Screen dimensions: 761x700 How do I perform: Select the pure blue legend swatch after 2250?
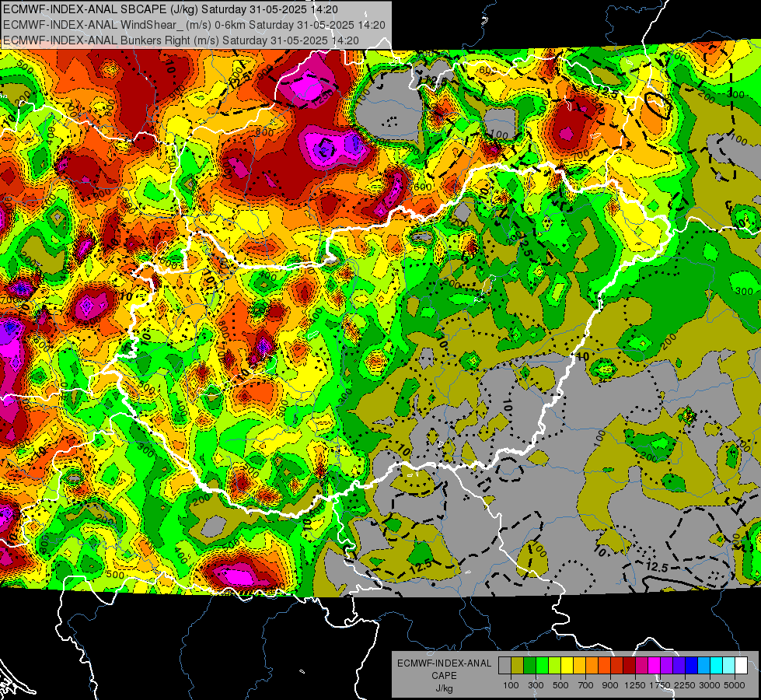(x=692, y=665)
